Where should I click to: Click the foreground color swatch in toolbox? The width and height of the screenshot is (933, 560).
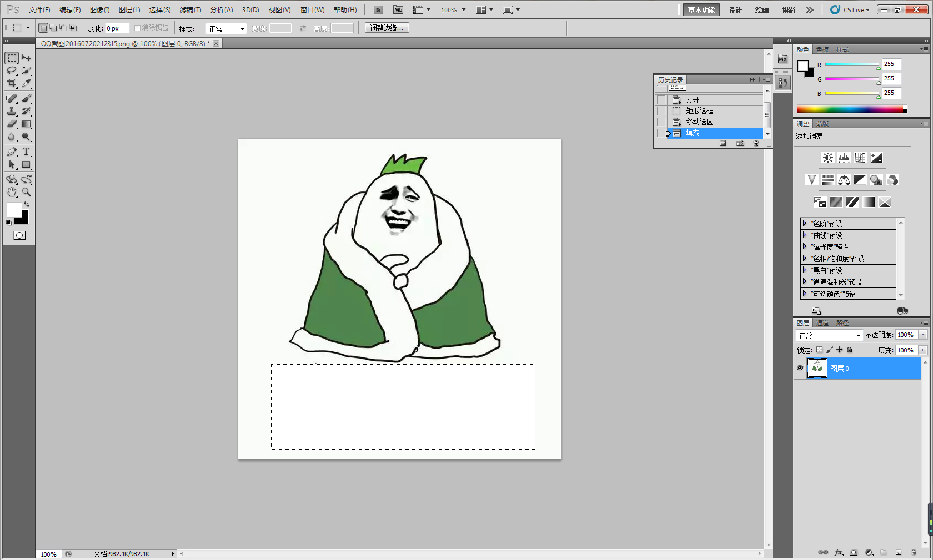pos(14,210)
